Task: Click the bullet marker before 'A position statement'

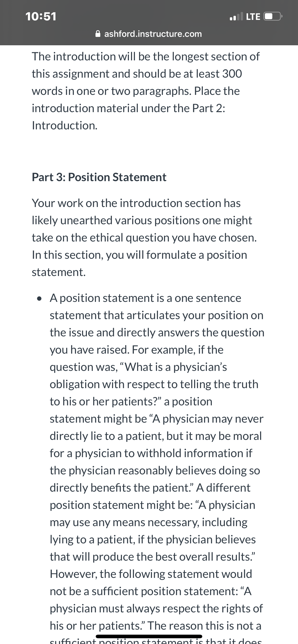Action: pos(39,299)
